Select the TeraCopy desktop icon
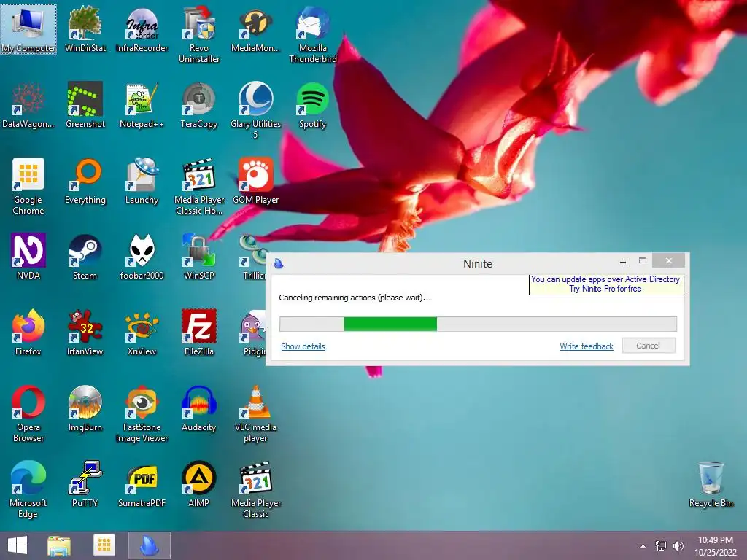The width and height of the screenshot is (747, 560). 198,105
